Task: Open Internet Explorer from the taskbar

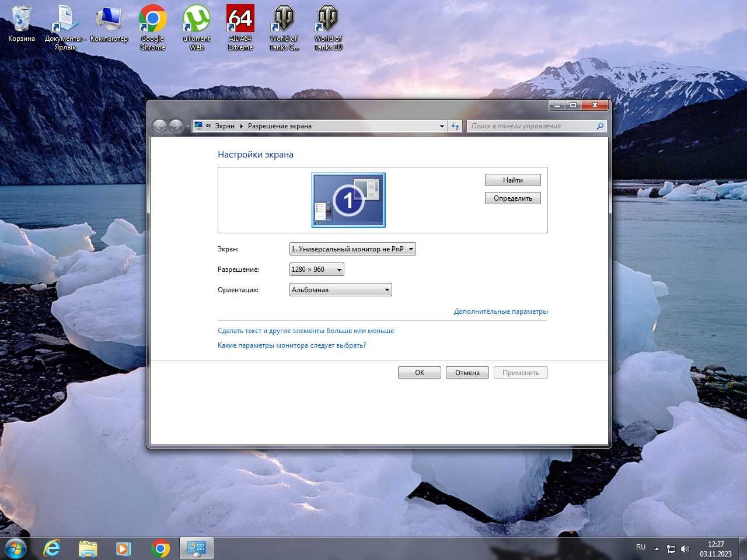Action: pyautogui.click(x=52, y=548)
